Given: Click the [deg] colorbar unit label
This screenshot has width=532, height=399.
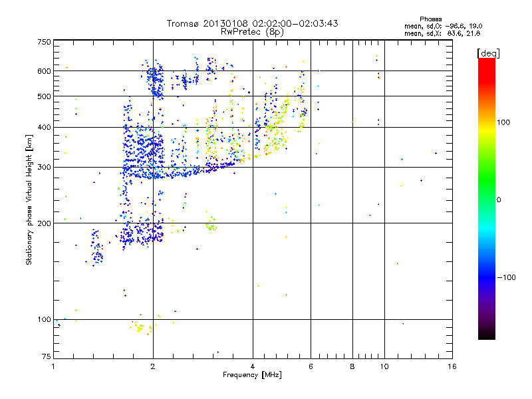Looking at the screenshot, I should 489,53.
